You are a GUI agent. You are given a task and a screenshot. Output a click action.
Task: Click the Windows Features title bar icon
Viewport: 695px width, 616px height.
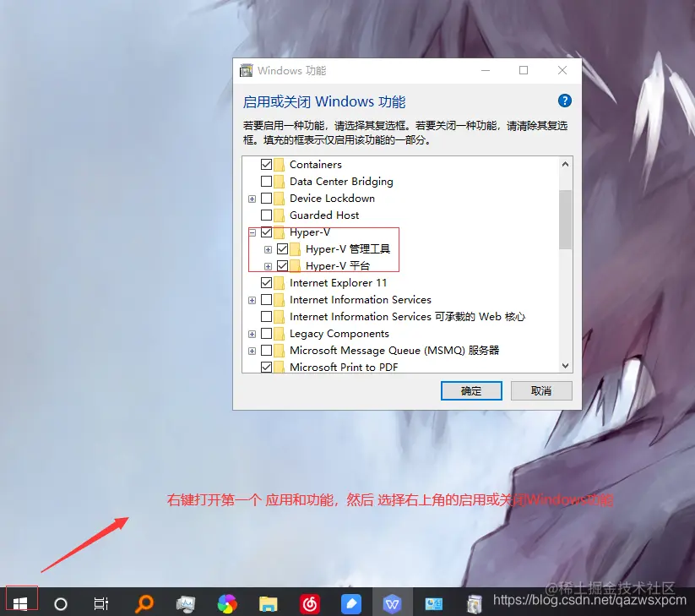point(246,70)
